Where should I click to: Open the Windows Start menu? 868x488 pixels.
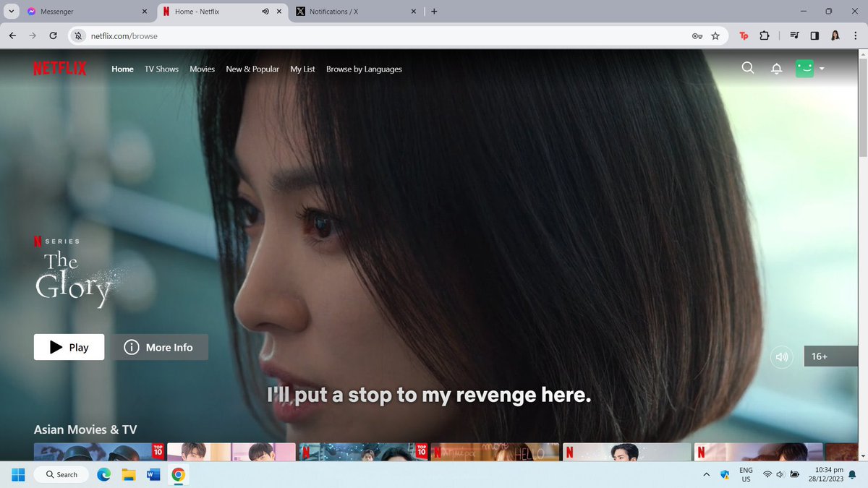click(x=18, y=474)
